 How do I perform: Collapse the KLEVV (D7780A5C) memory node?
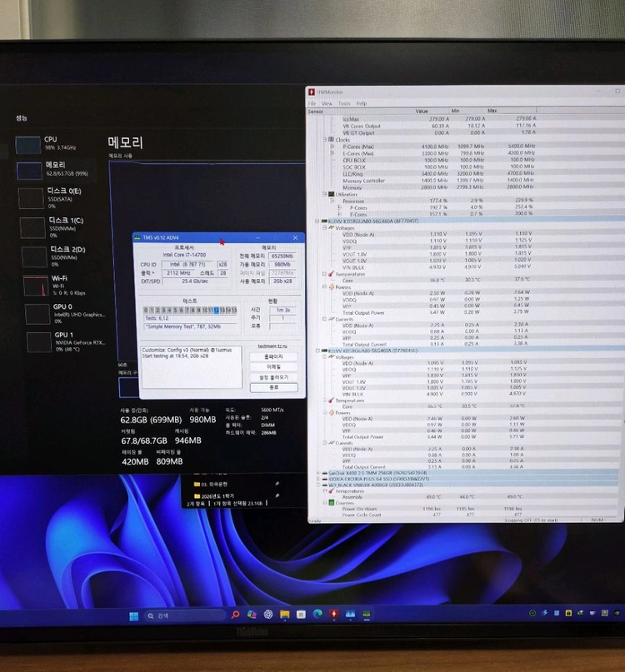pyautogui.click(x=317, y=351)
